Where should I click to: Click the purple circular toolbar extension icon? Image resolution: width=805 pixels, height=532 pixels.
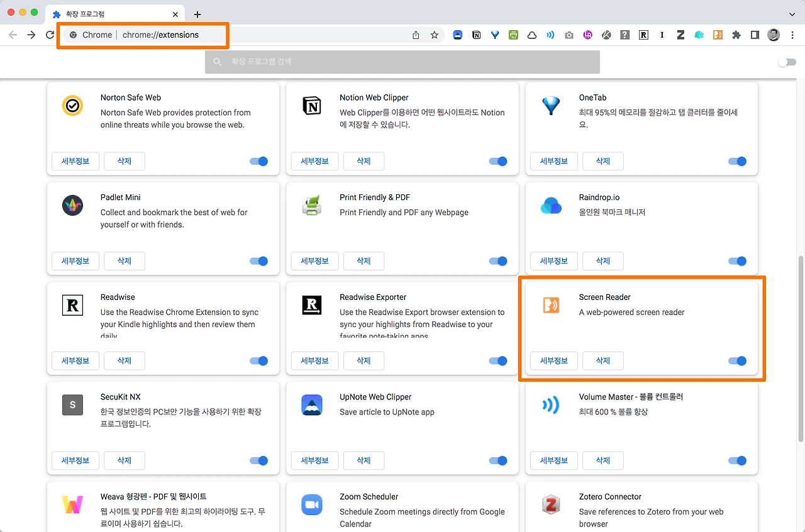pos(588,35)
